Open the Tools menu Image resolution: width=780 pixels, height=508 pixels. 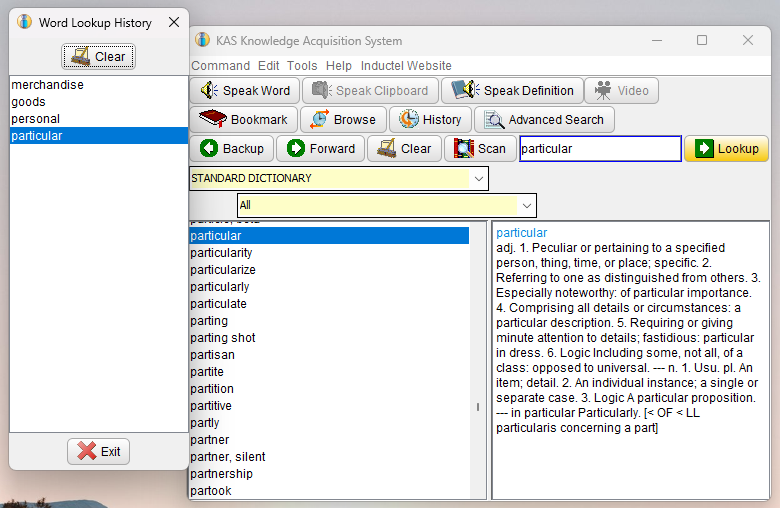point(302,66)
